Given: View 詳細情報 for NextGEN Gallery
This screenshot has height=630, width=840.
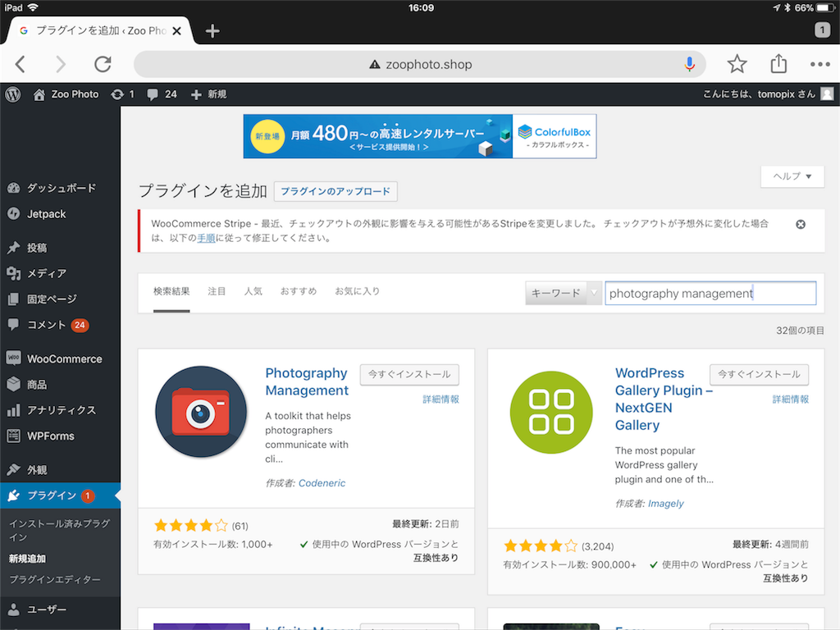Looking at the screenshot, I should pyautogui.click(x=790, y=399).
